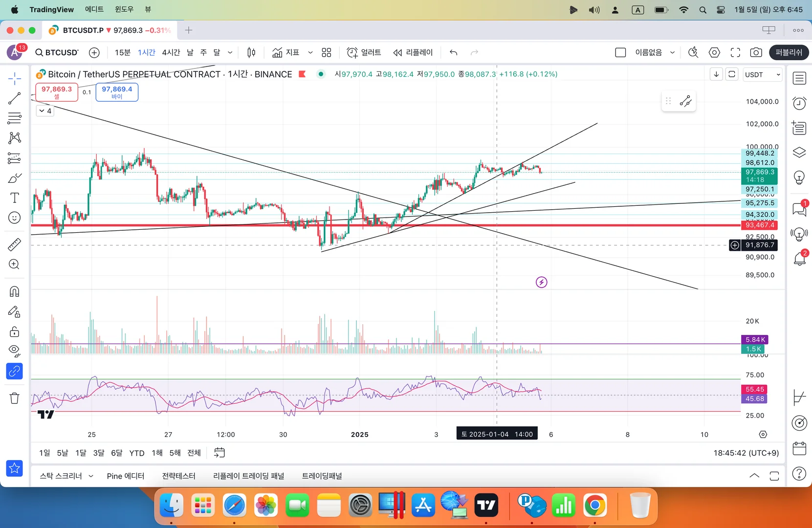The height and width of the screenshot is (528, 812).
Task: Open quick search icon
Action: tap(693, 52)
